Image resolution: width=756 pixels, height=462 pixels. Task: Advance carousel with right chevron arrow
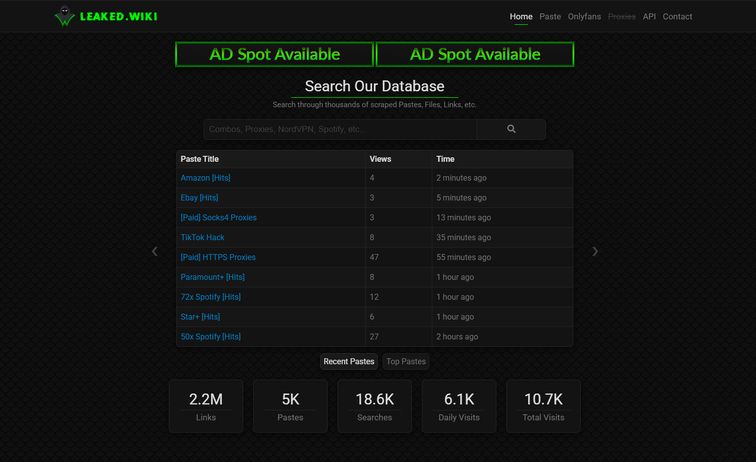tap(595, 251)
